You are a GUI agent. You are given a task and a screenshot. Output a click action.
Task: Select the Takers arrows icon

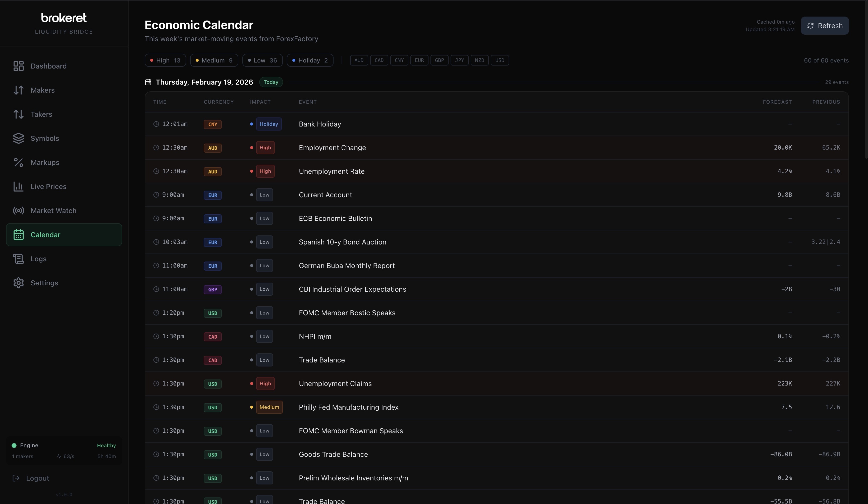tap(19, 114)
